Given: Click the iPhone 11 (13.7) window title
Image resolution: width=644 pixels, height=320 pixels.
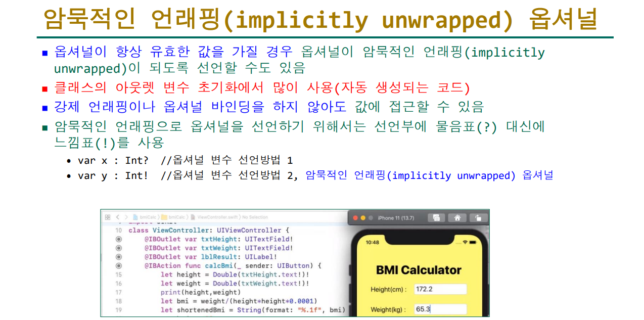Looking at the screenshot, I should tap(396, 218).
